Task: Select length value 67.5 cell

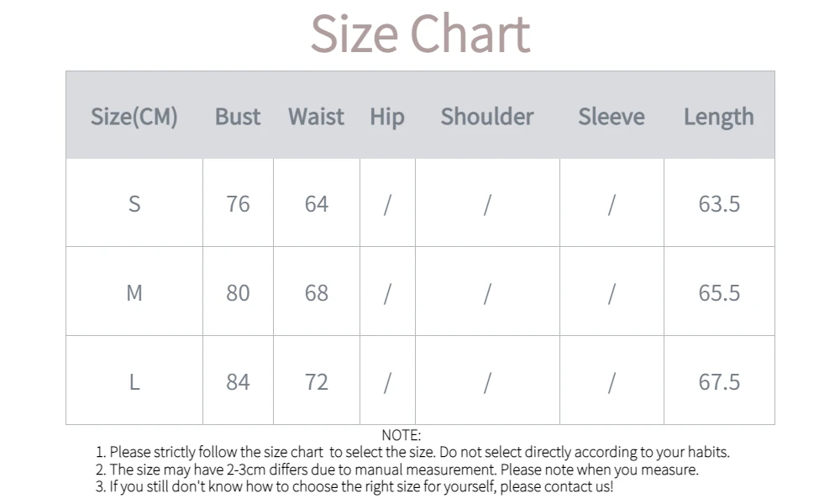Action: [x=719, y=381]
